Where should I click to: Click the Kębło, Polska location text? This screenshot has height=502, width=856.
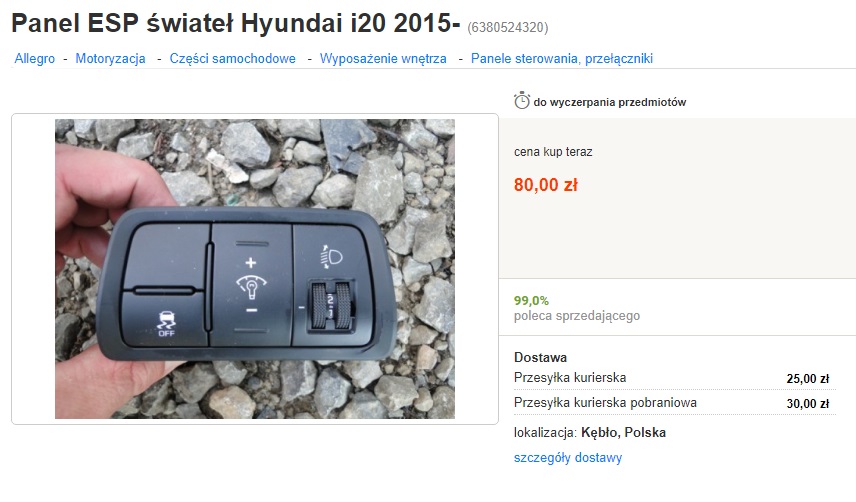coord(623,433)
